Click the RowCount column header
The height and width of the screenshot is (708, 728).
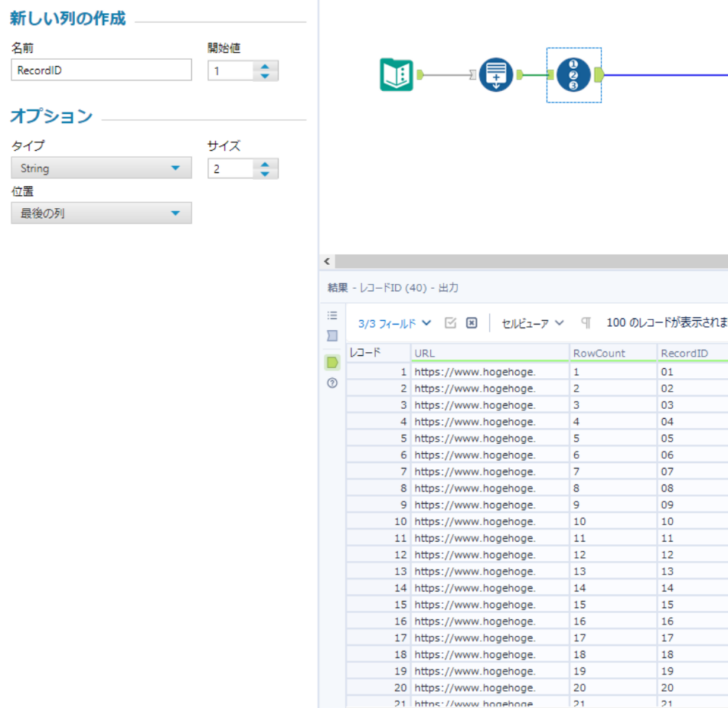tap(613, 353)
